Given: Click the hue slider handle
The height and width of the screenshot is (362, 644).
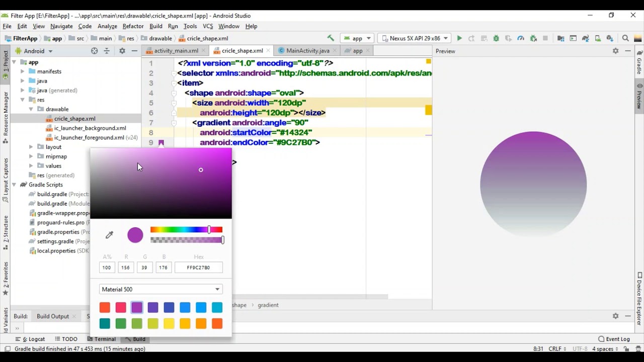Looking at the screenshot, I should click(x=209, y=230).
